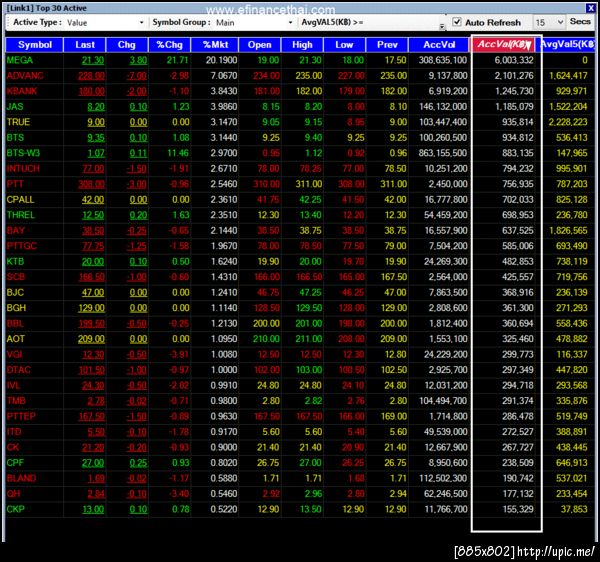Click JAS AccVol value 146,132,000
This screenshot has height=562, width=600.
click(x=443, y=107)
